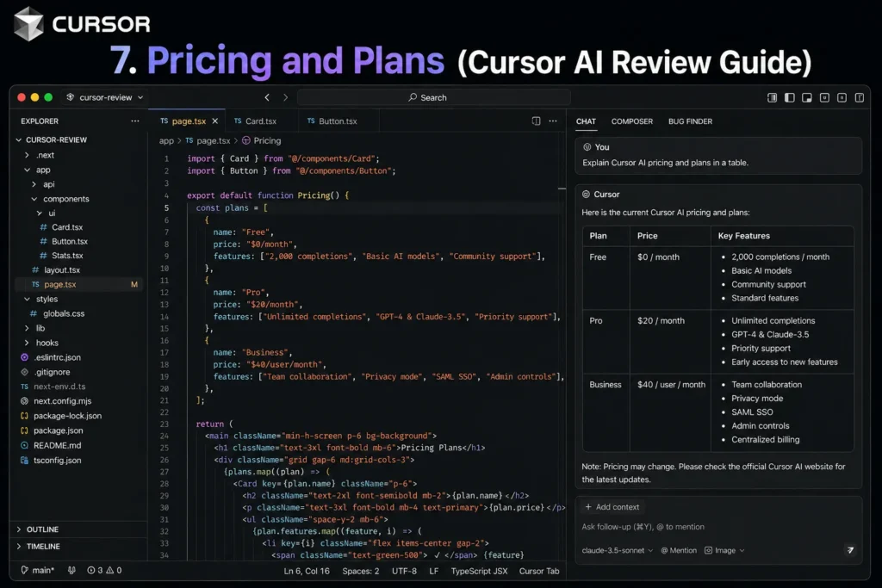Click the @ Mention button
Viewport: 882px width, 588px height.
(679, 550)
